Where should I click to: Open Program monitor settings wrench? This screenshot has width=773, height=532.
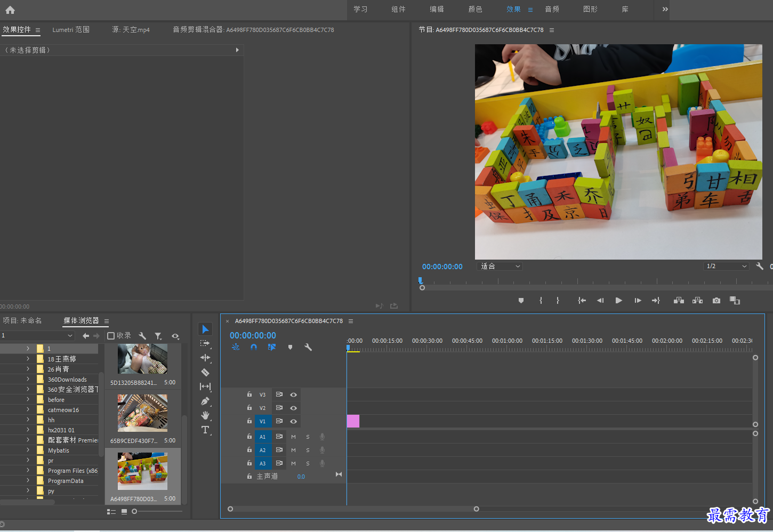point(760,266)
